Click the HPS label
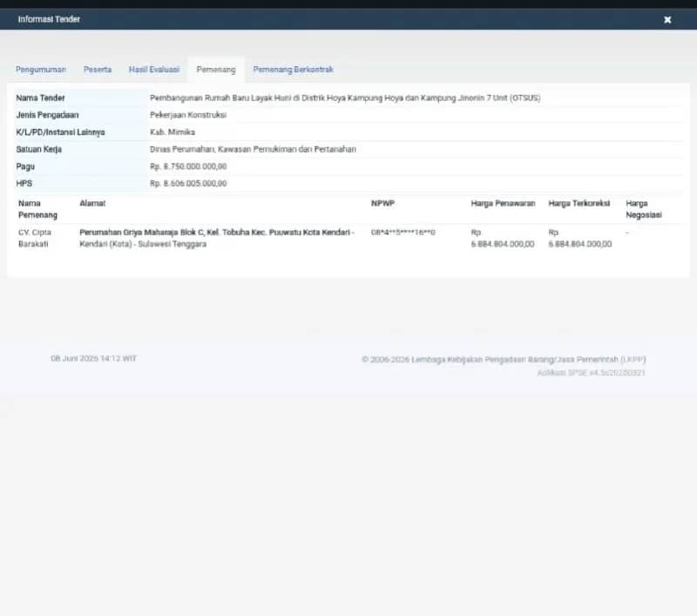The width and height of the screenshot is (697, 616). tap(24, 183)
